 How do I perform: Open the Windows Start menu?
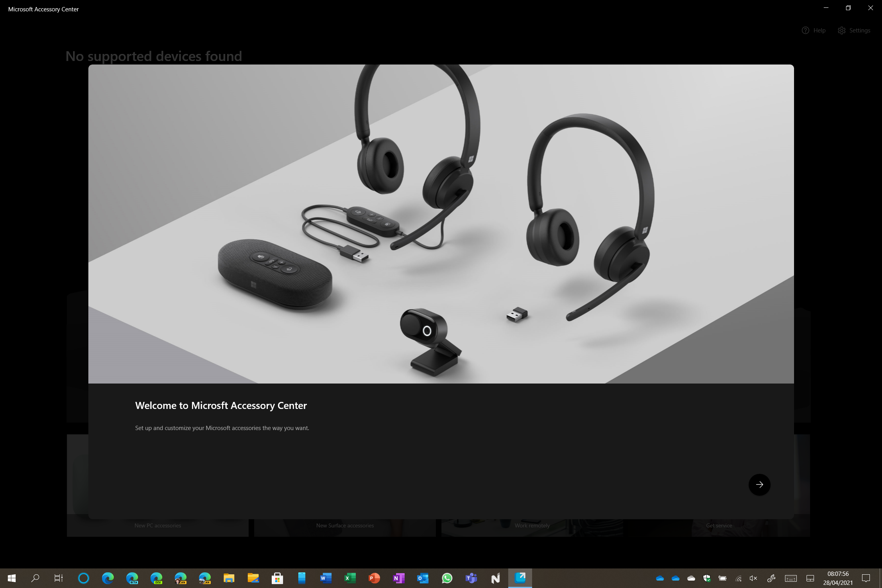12,578
